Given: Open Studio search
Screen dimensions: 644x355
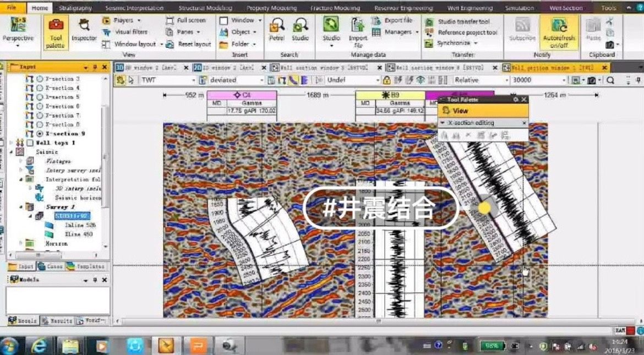Looking at the screenshot, I should pyautogui.click(x=300, y=30).
